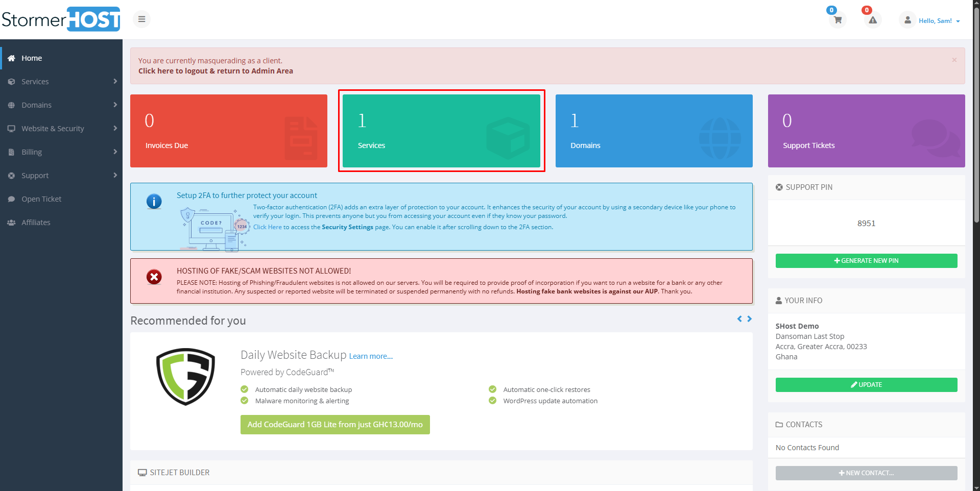Expand the Support sidebar menu
The width and height of the screenshot is (980, 491).
click(61, 176)
